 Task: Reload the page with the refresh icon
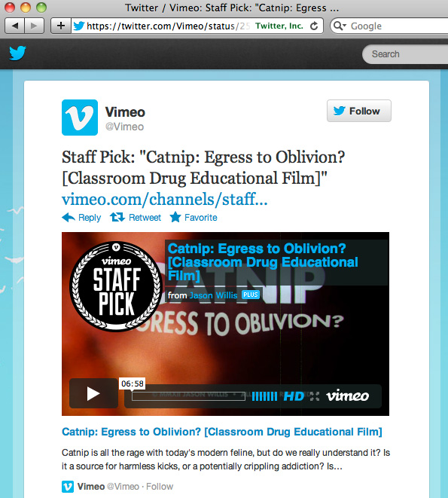click(314, 26)
